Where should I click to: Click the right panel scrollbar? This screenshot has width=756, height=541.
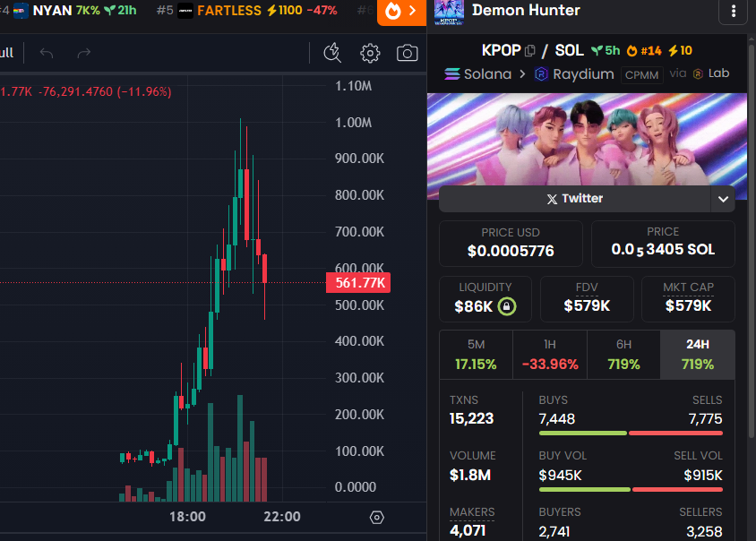tap(752, 241)
